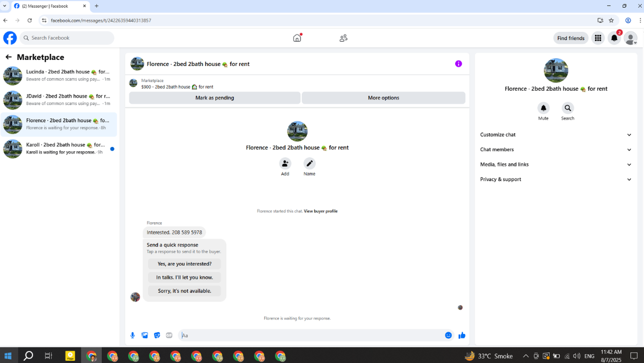Open the notifications bell with badge
Viewport: 644px width, 363px height.
(614, 38)
